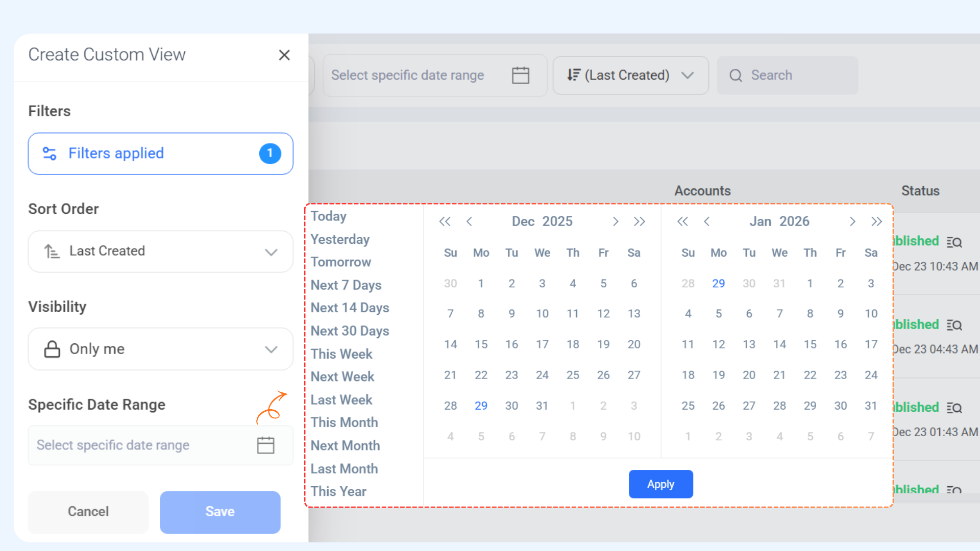The width and height of the screenshot is (980, 551).
Task: Click calendar icon in Specific Date Range field
Action: 265,445
